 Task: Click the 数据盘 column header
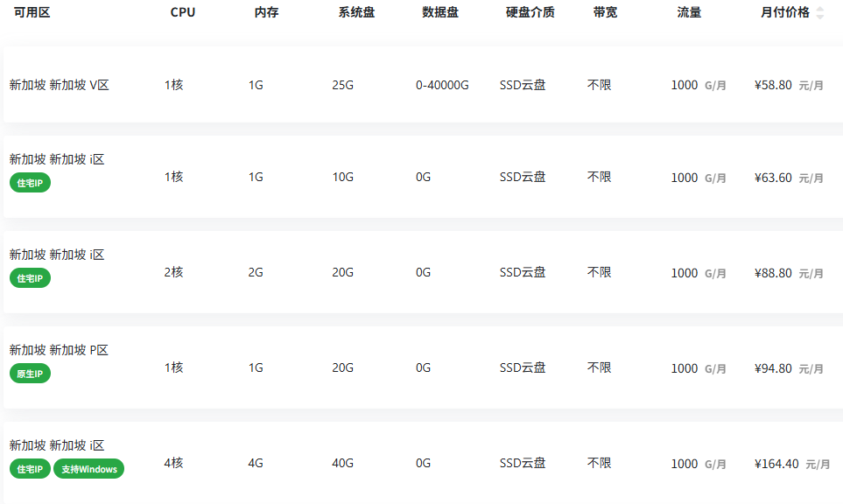[439, 12]
